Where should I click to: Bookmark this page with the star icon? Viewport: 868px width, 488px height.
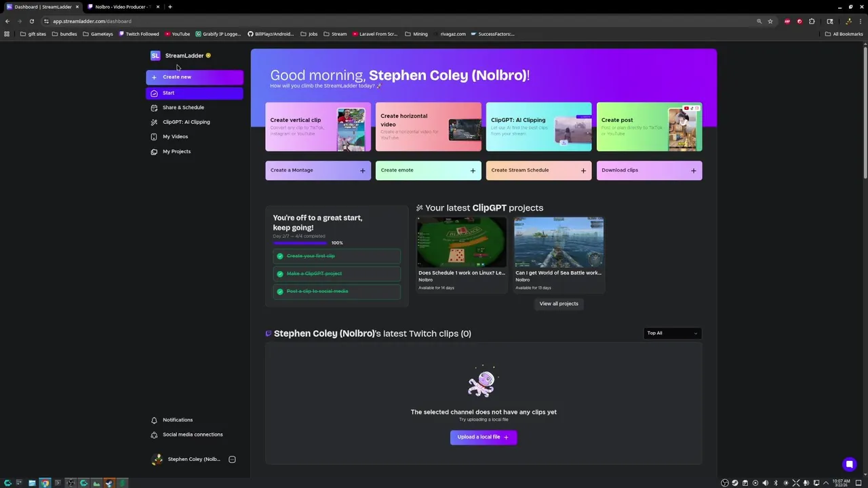(770, 21)
